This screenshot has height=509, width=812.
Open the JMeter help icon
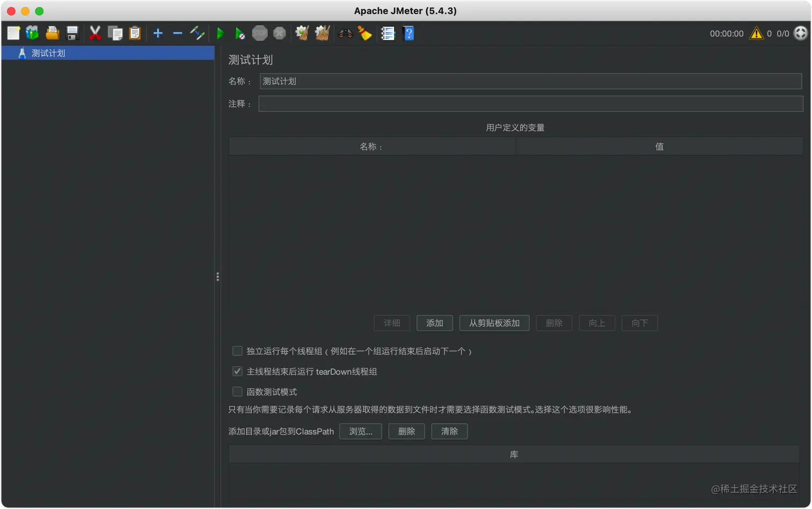click(x=409, y=33)
